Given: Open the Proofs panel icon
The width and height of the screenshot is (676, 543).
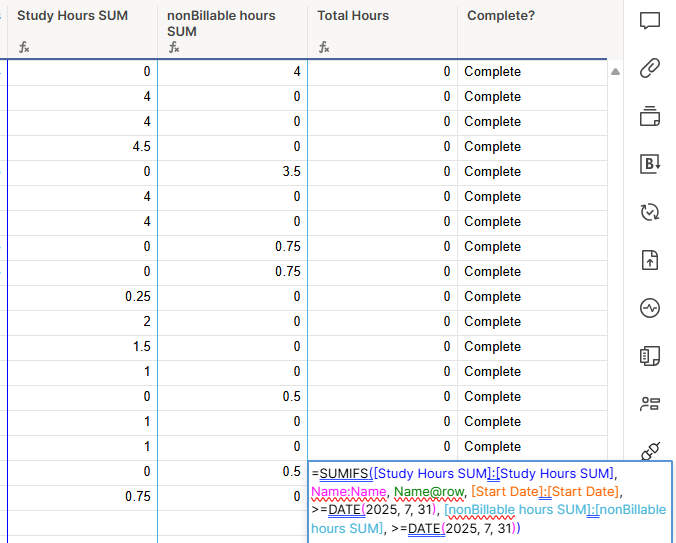Looking at the screenshot, I should [650, 116].
